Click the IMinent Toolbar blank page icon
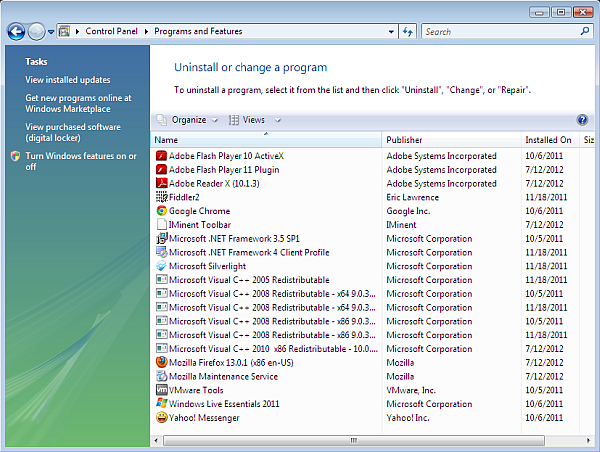The height and width of the screenshot is (452, 600). (x=161, y=225)
